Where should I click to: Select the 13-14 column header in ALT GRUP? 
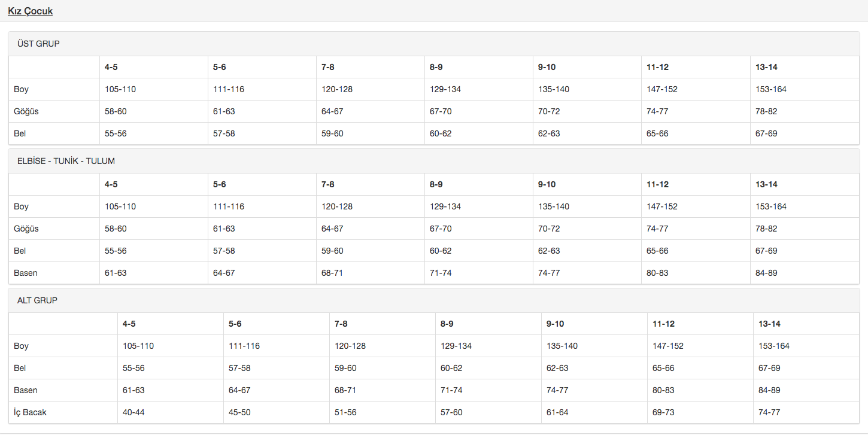click(x=769, y=324)
